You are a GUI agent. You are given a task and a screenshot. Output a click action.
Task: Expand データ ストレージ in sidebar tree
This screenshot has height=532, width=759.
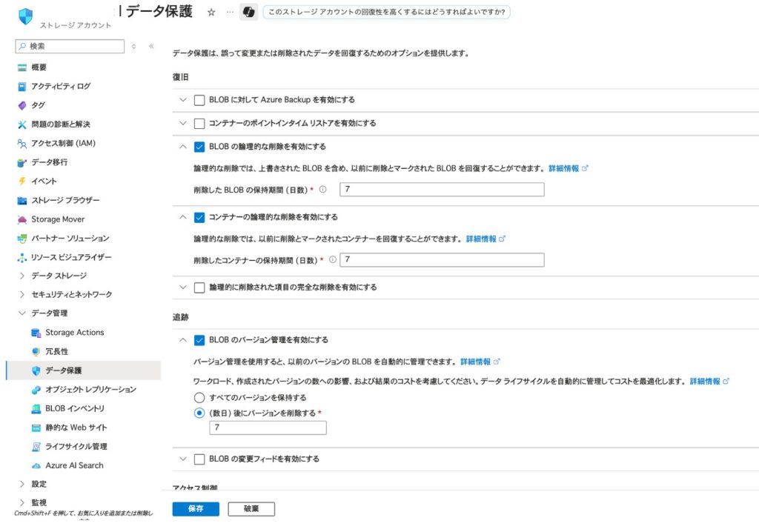22,276
